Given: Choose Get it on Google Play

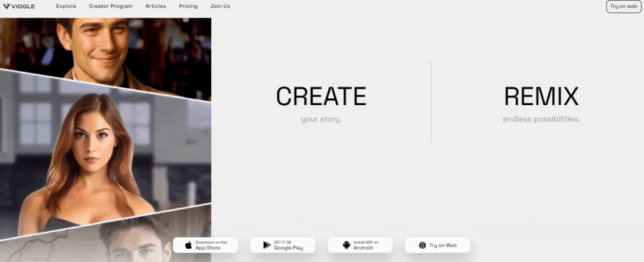Looking at the screenshot, I should (x=282, y=245).
